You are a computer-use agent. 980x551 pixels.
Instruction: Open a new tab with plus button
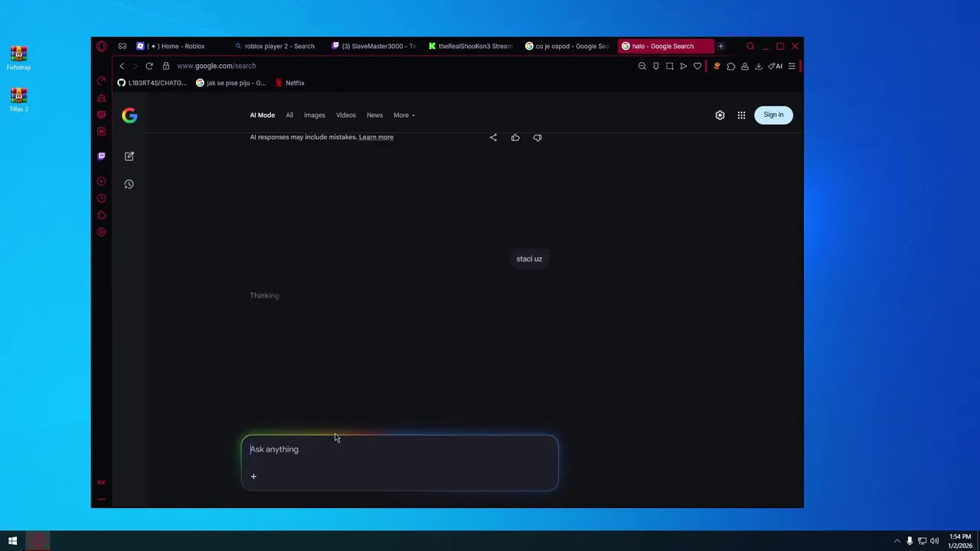coord(720,47)
